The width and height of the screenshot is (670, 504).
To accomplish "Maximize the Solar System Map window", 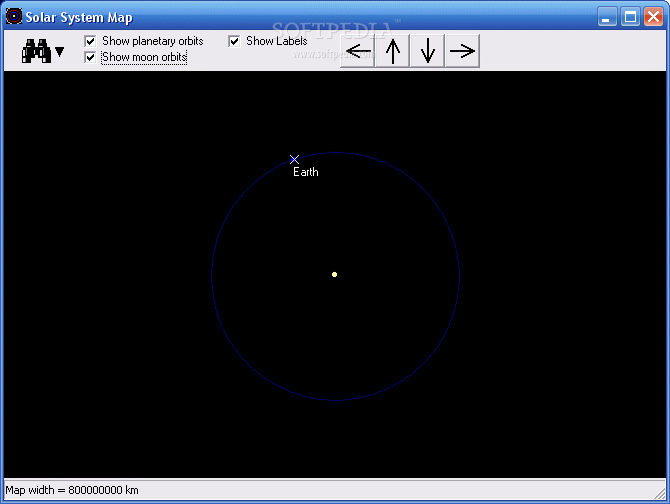I will (630, 17).
